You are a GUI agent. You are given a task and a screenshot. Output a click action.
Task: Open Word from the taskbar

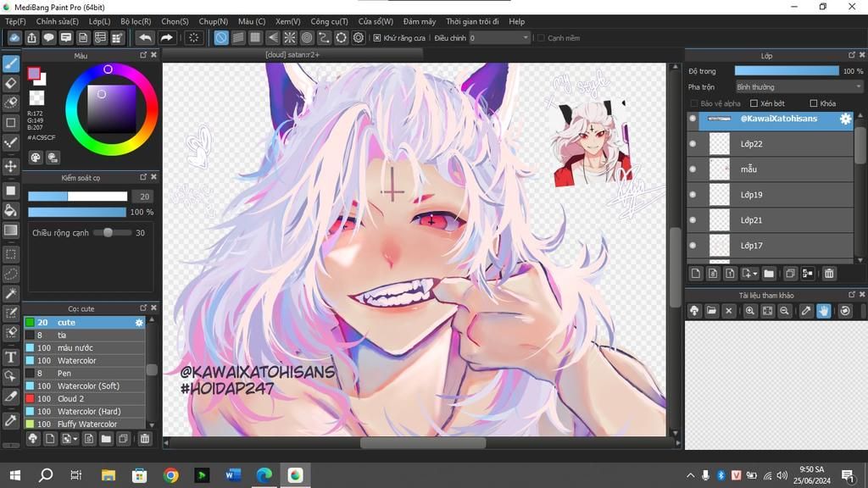pos(233,475)
